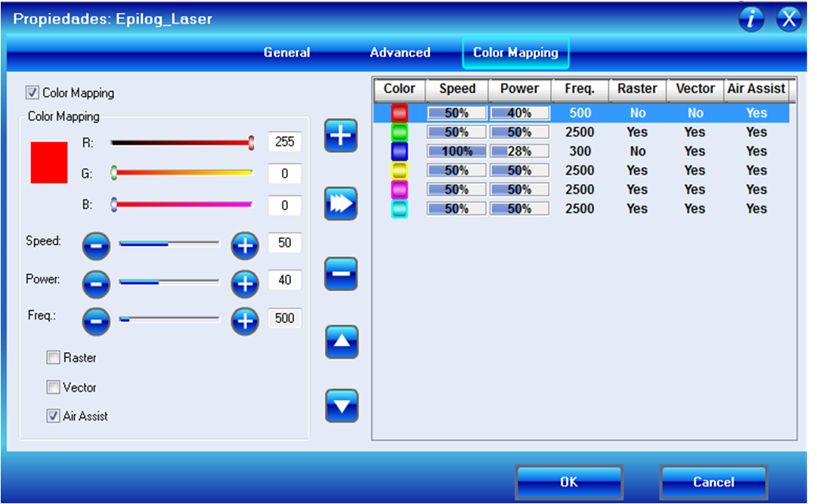Click the Vector No cell in red row
Screen dimensions: 817x504
tap(695, 113)
